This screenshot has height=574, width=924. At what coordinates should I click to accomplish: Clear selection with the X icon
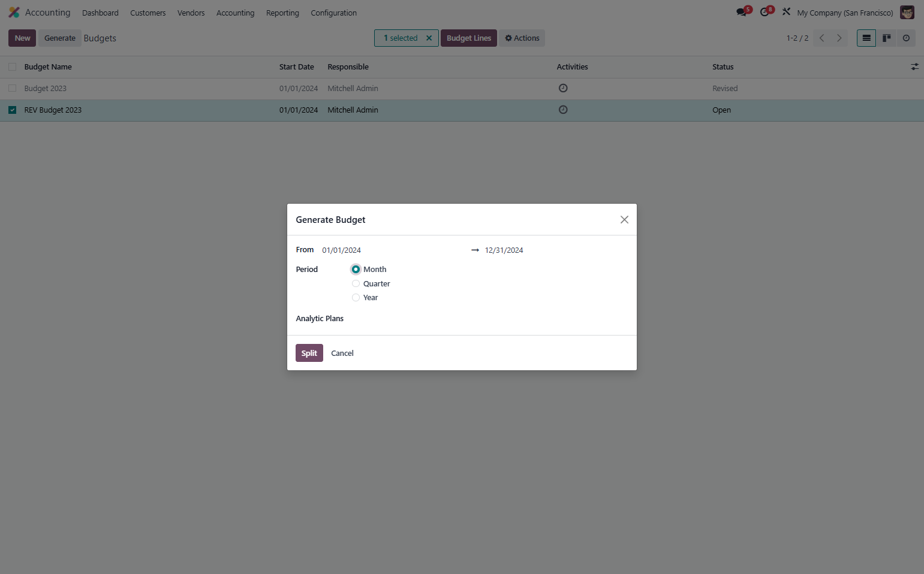coord(429,38)
